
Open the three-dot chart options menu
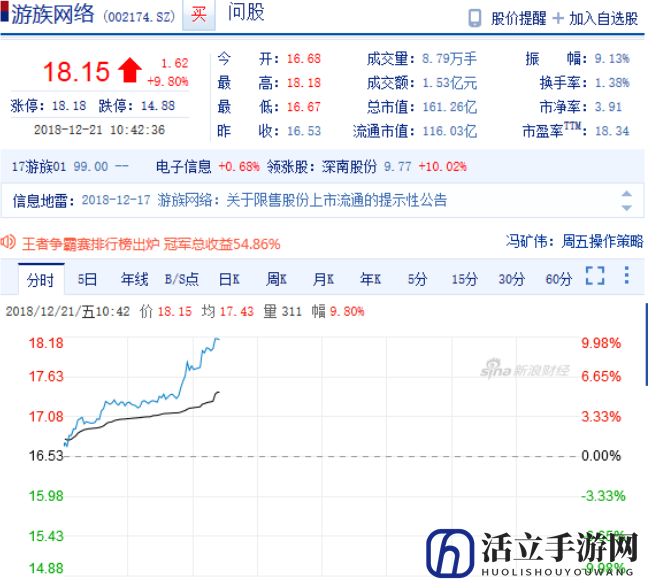point(627,275)
